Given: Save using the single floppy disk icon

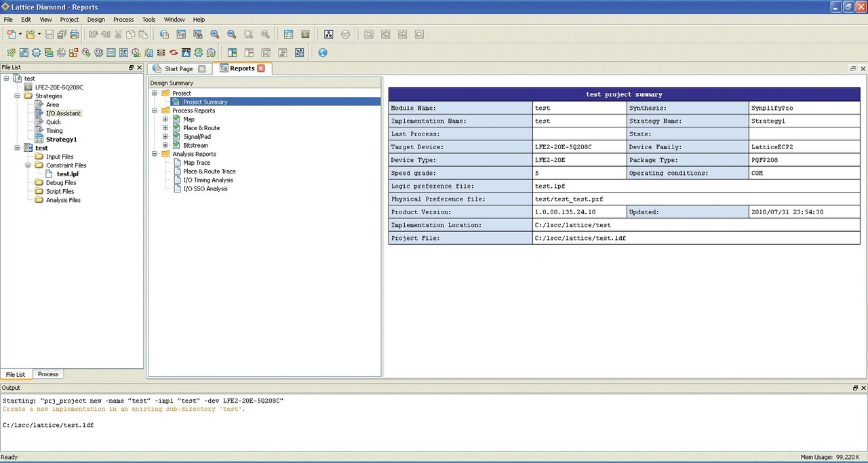Looking at the screenshot, I should [49, 35].
